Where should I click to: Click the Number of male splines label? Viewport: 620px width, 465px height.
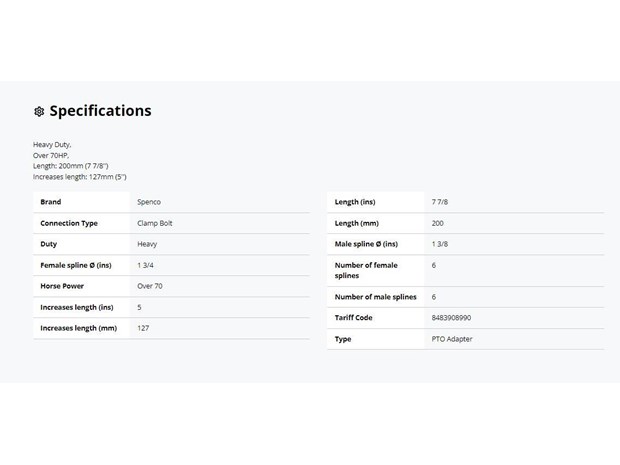[376, 297]
